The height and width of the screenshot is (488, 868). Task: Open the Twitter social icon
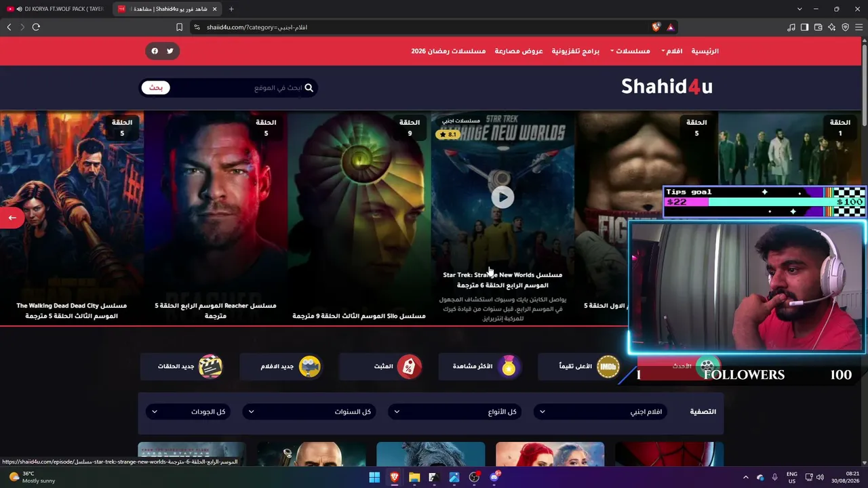click(x=170, y=51)
